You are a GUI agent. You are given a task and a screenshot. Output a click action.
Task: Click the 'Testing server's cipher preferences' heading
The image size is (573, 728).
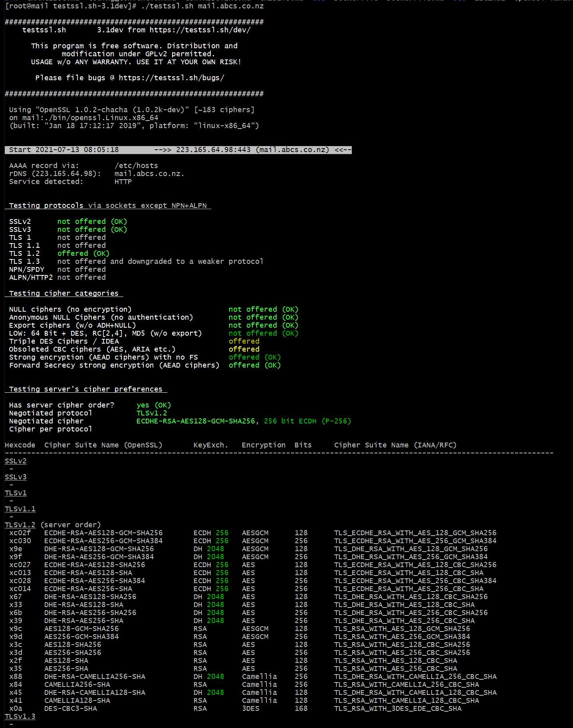coord(86,389)
